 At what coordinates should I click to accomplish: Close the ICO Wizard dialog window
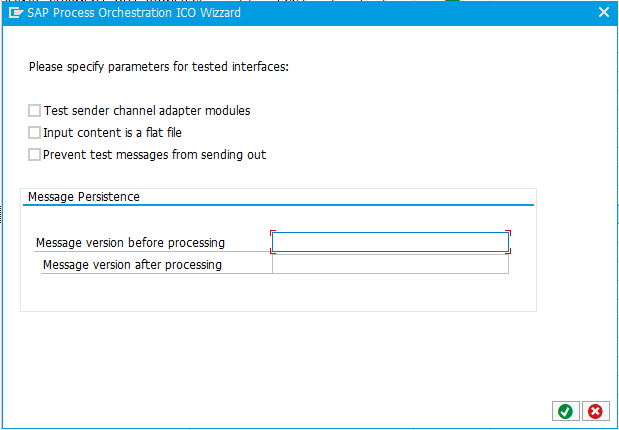pos(603,13)
